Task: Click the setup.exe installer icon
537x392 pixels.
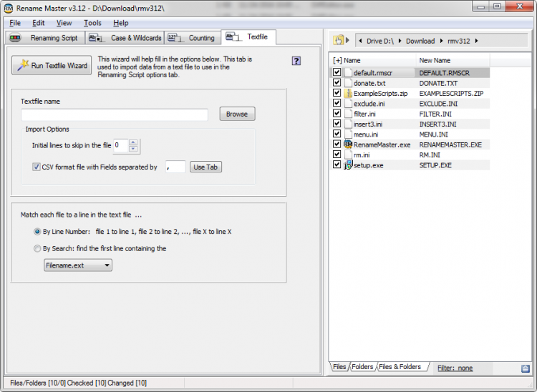Action: [x=348, y=165]
